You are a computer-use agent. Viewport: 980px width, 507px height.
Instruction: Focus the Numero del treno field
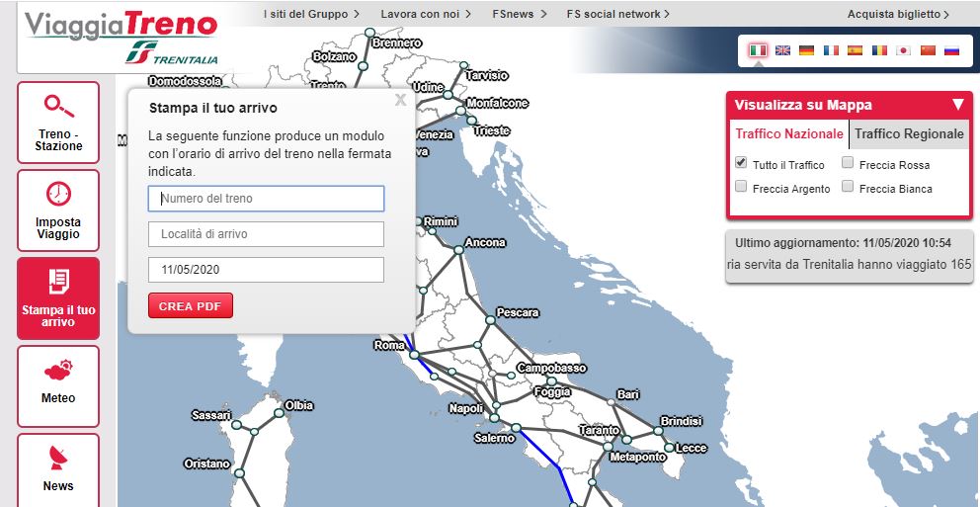coord(267,199)
